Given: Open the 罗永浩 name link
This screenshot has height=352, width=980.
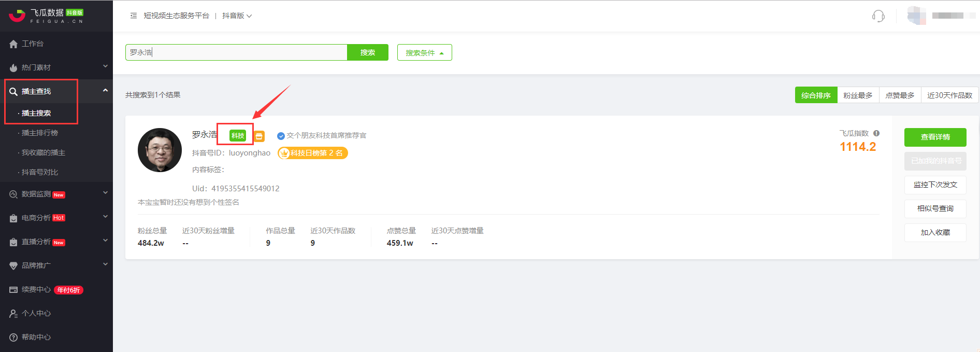Looking at the screenshot, I should [x=204, y=135].
